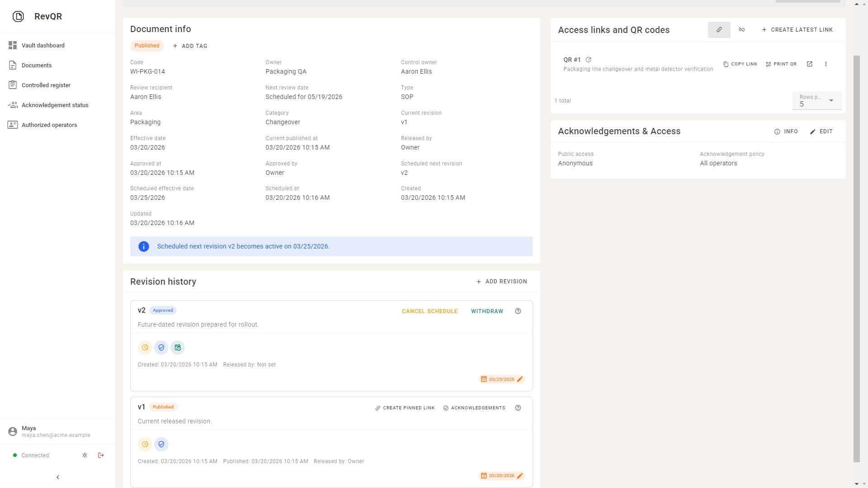Viewport: 868px width, 488px height.
Task: Toggle theme with the sun icon
Action: 85,455
